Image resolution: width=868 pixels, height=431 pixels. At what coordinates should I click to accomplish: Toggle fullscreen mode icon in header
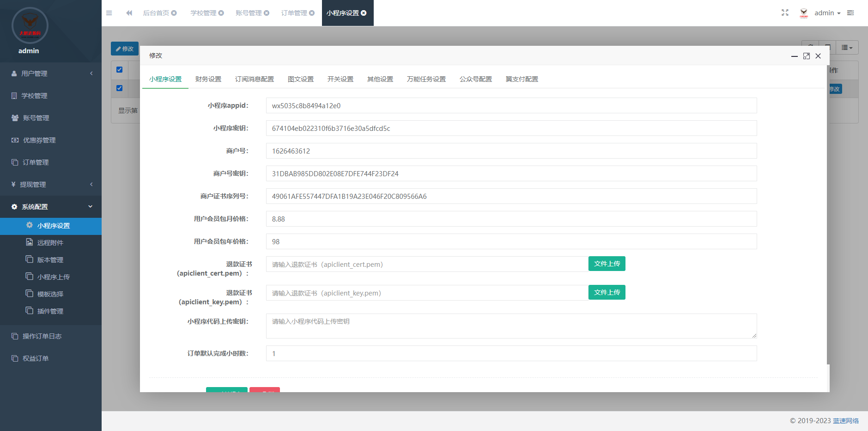click(x=785, y=12)
